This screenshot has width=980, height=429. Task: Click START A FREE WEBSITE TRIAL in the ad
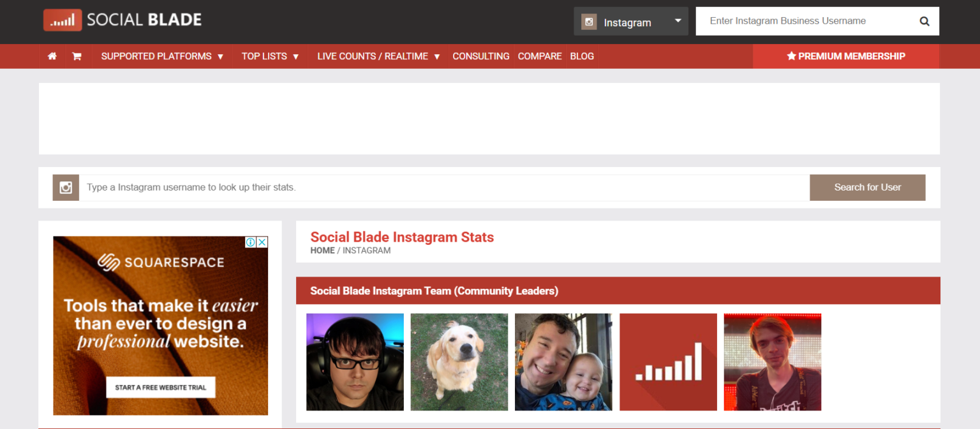160,387
